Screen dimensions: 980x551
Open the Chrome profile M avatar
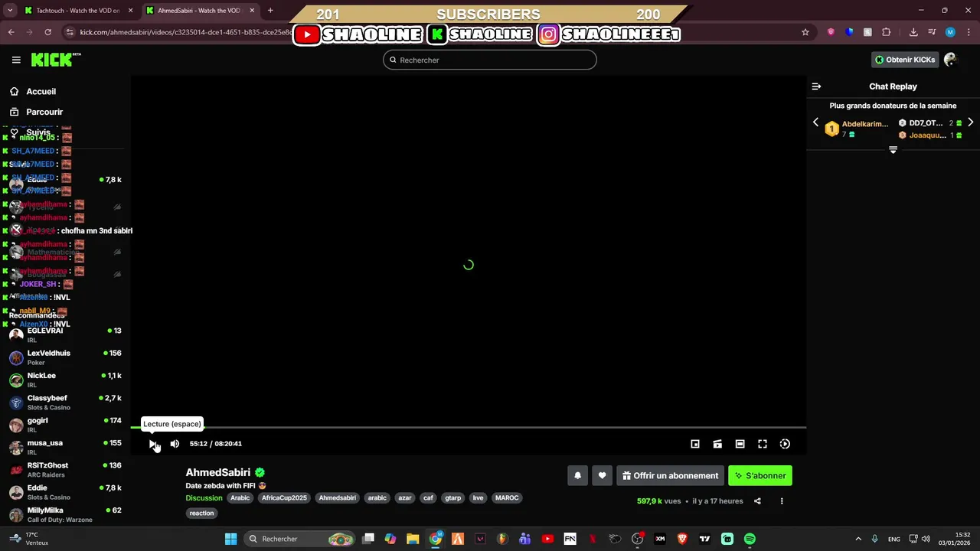[x=950, y=32]
